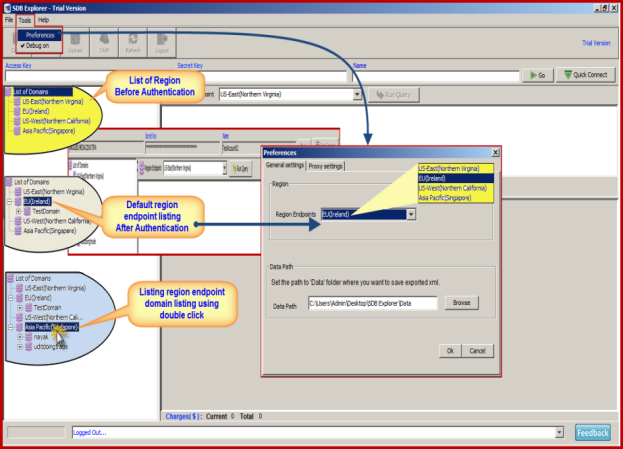Select US-West(Northern Cali... in blue callout tree
Image resolution: width=623 pixels, height=449 pixels.
tap(54, 317)
